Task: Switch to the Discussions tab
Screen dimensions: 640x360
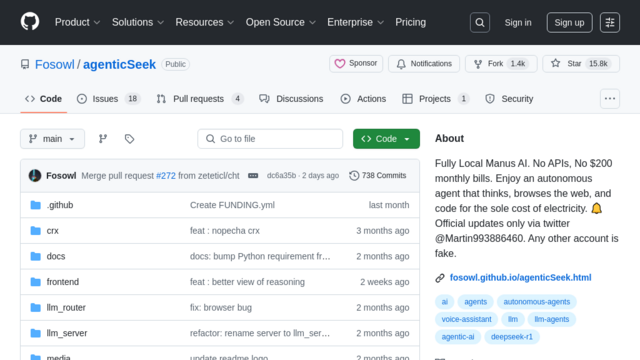Action: point(291,99)
